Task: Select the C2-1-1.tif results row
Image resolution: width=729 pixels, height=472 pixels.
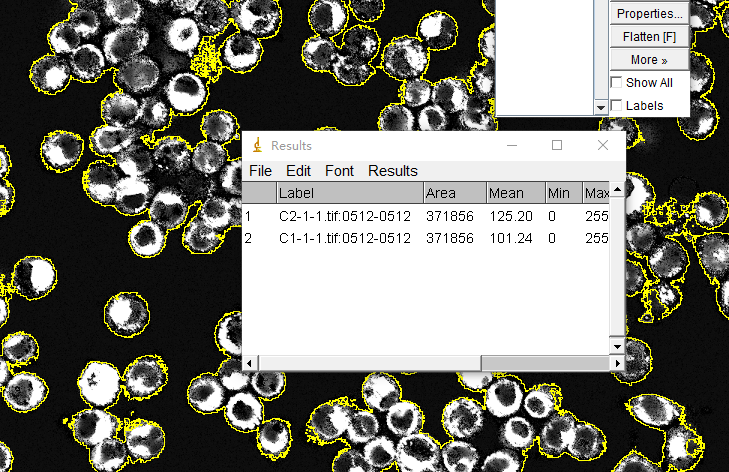Action: pyautogui.click(x=344, y=215)
